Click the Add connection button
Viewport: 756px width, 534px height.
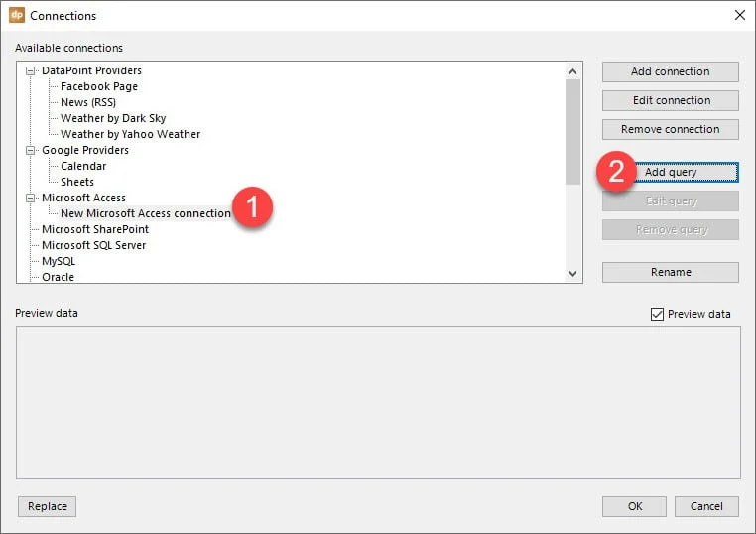click(x=670, y=71)
